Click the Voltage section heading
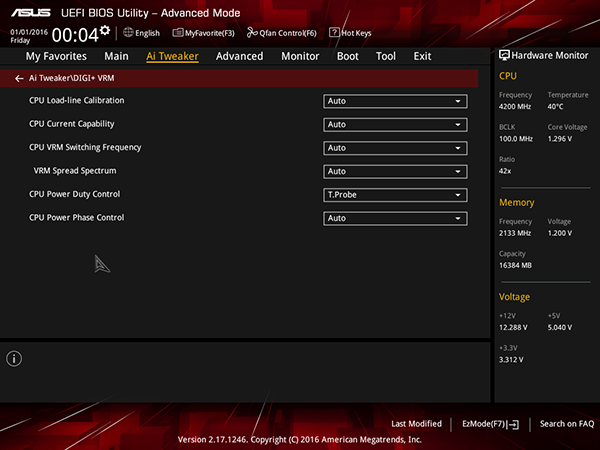This screenshot has height=450, width=600. (x=514, y=297)
